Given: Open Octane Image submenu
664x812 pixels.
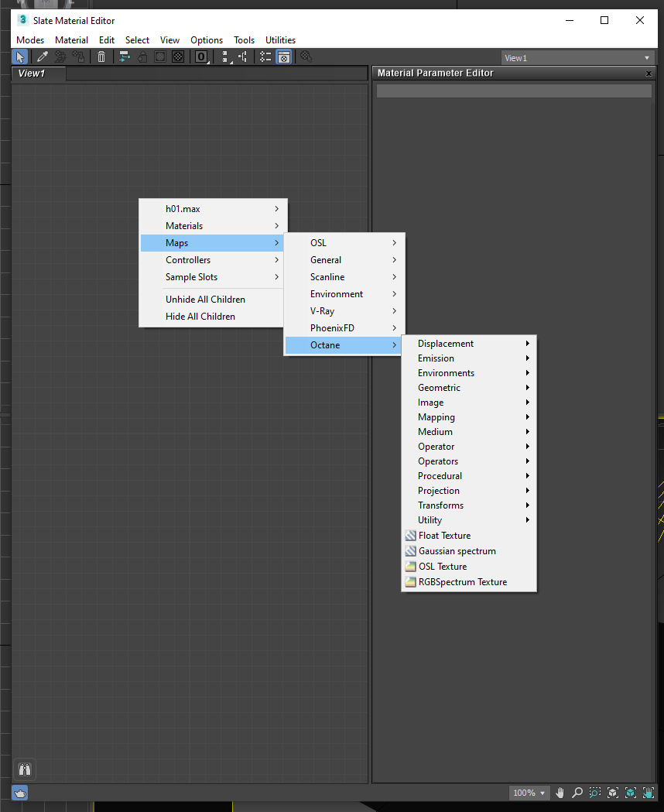Looking at the screenshot, I should click(x=469, y=403).
